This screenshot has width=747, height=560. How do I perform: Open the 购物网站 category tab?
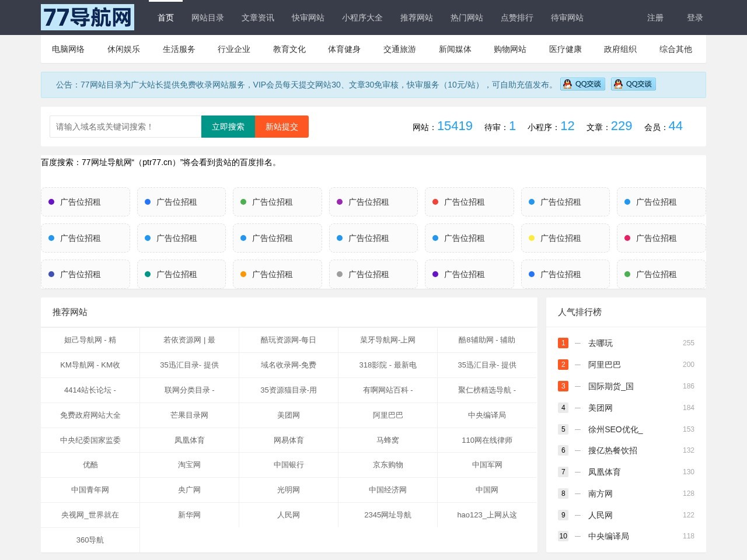pyautogui.click(x=510, y=49)
